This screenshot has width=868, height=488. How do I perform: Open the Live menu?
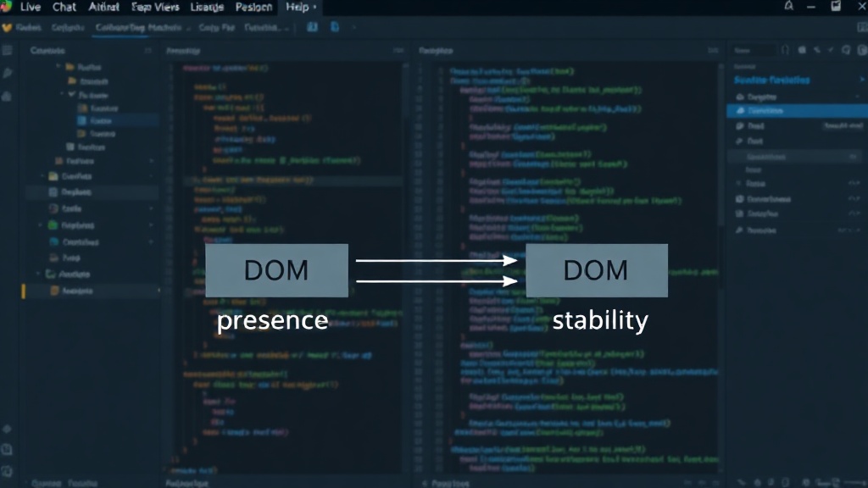click(31, 7)
